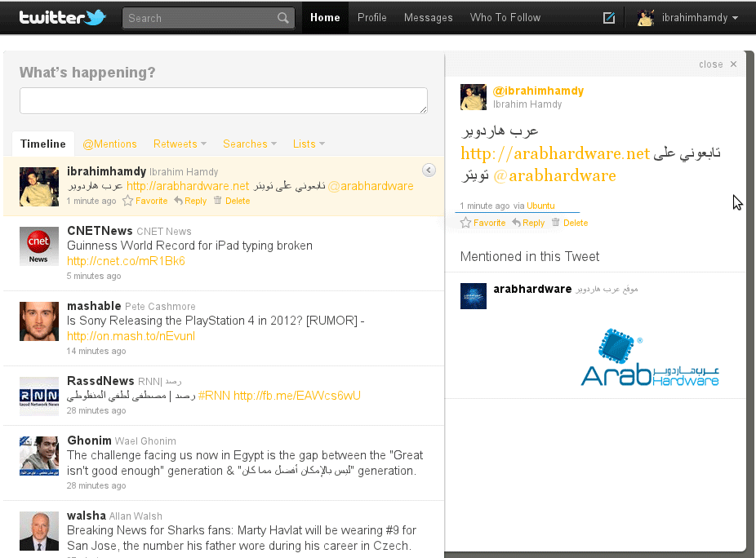756x558 pixels.
Task: Click the 1 minute ago timestamp in the details pane
Action: pyautogui.click(x=485, y=206)
